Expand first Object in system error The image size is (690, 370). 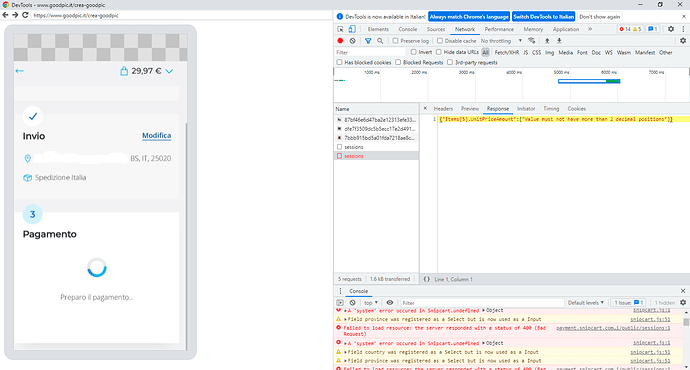pos(484,311)
